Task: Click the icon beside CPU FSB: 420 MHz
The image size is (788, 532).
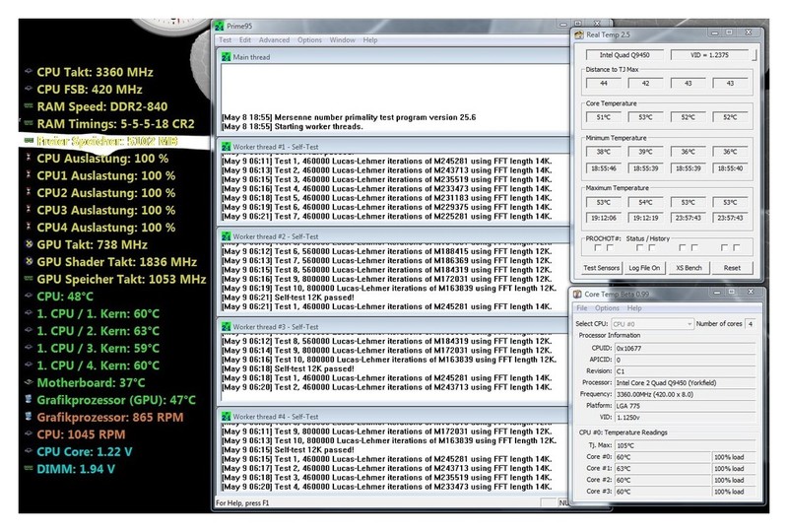Action: [x=29, y=89]
